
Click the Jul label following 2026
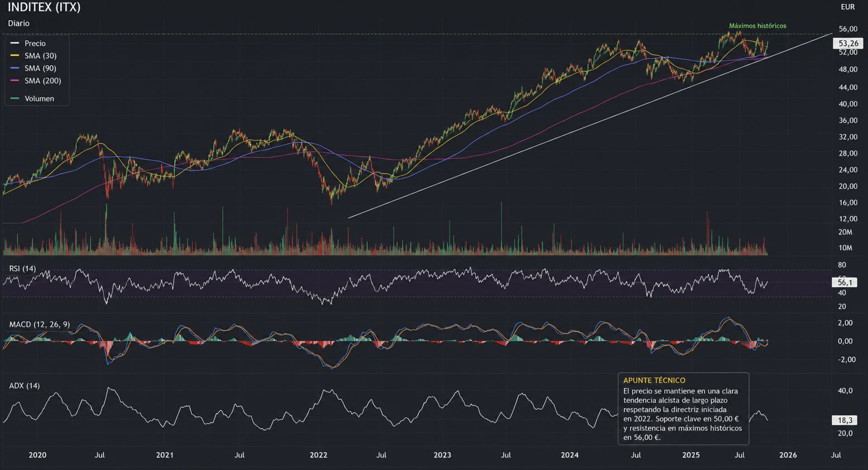[836, 455]
